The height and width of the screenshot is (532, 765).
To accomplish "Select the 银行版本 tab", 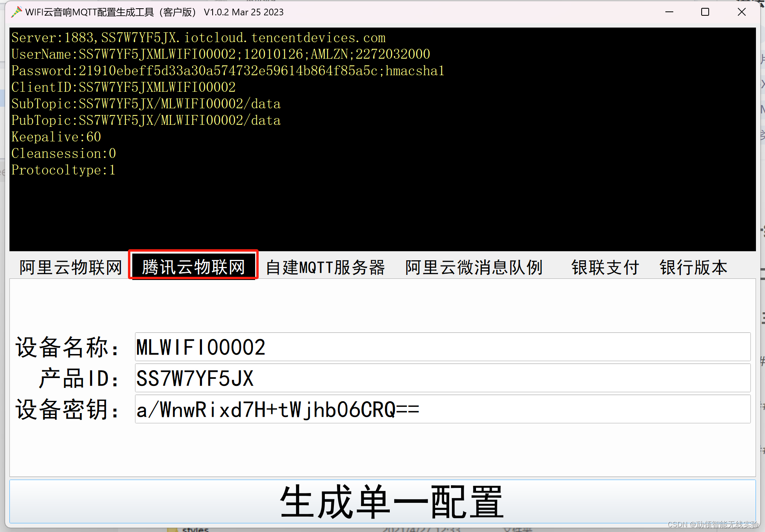I will 693,267.
